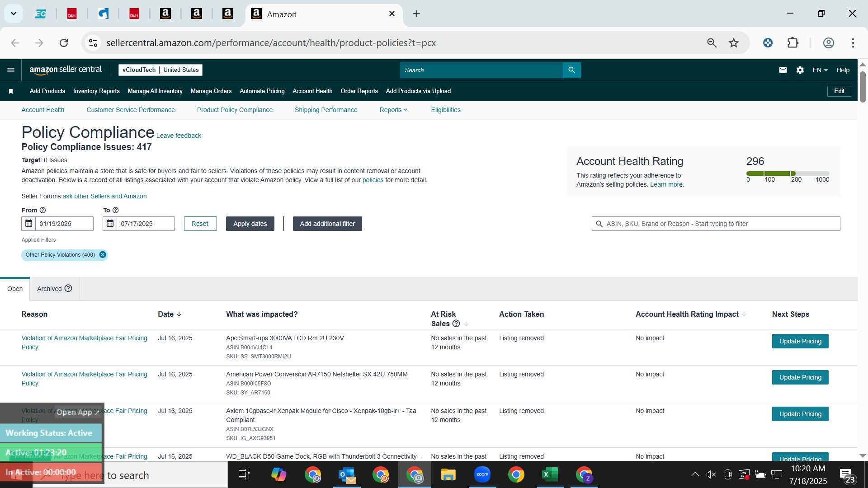Open the browser extensions puzzle icon
868x488 pixels.
coord(793,43)
